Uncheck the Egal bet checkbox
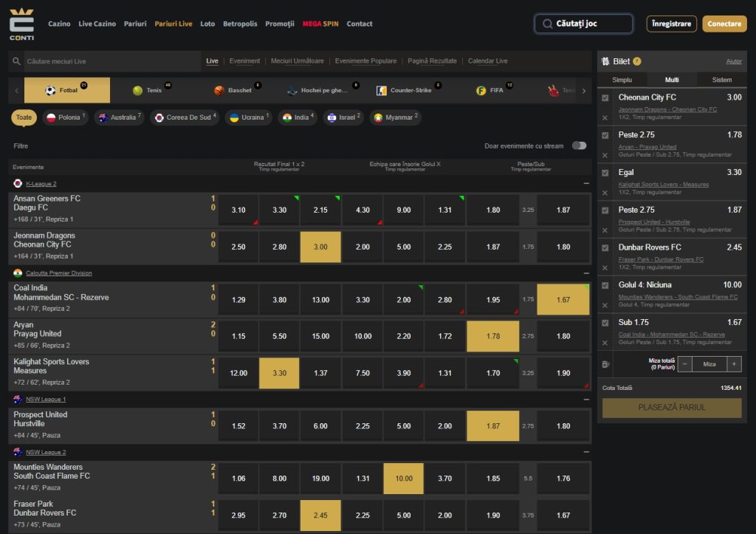Image resolution: width=756 pixels, height=534 pixels. [x=605, y=173]
